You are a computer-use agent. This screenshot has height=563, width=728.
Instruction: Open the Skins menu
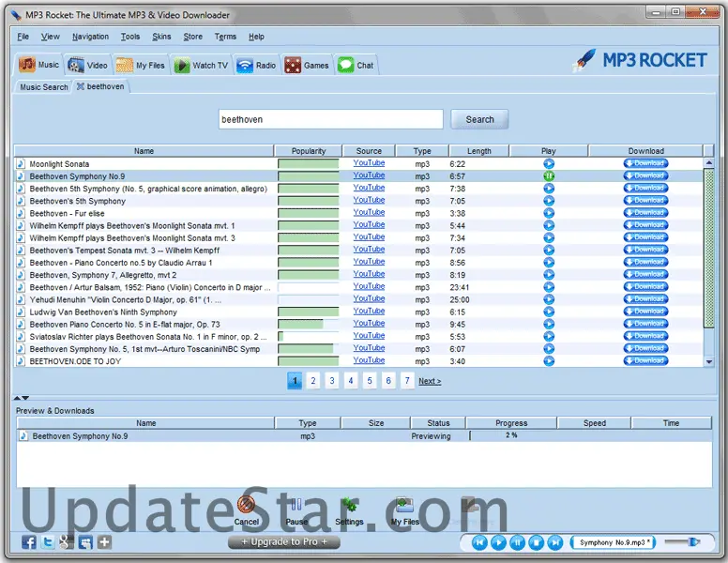pos(161,37)
